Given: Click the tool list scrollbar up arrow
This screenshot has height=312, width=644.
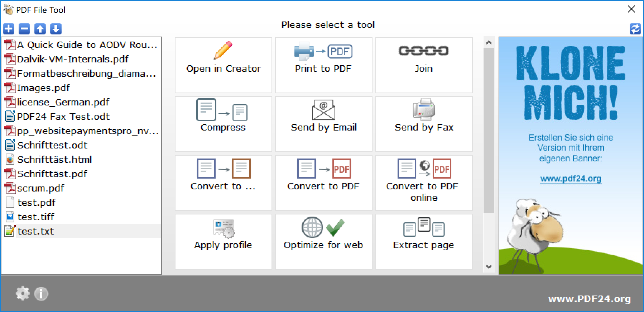Looking at the screenshot, I should pos(489,43).
